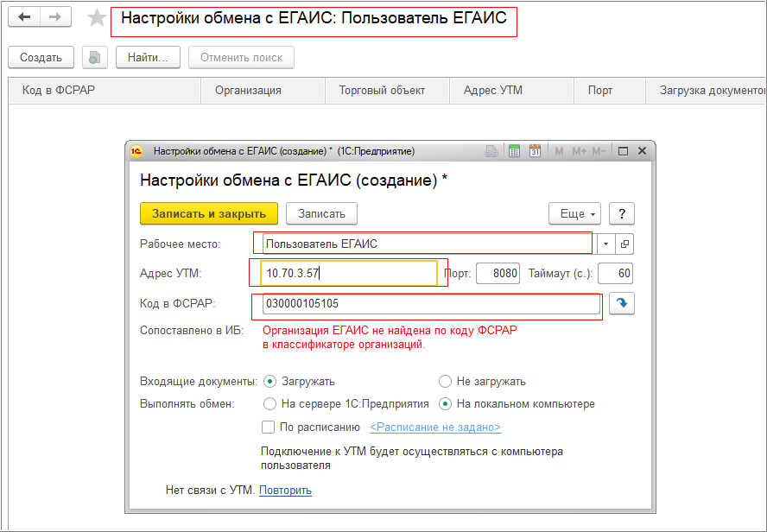The height and width of the screenshot is (532, 767).
Task: Click the Подключение к УТМ будет осуществляться note
Action: (412, 459)
